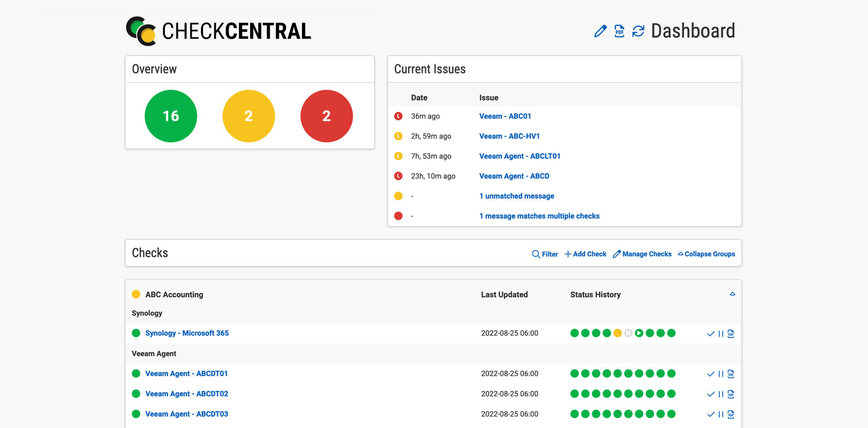
Task: Export Synology - Microsoft 365 check PDF
Action: (x=731, y=334)
